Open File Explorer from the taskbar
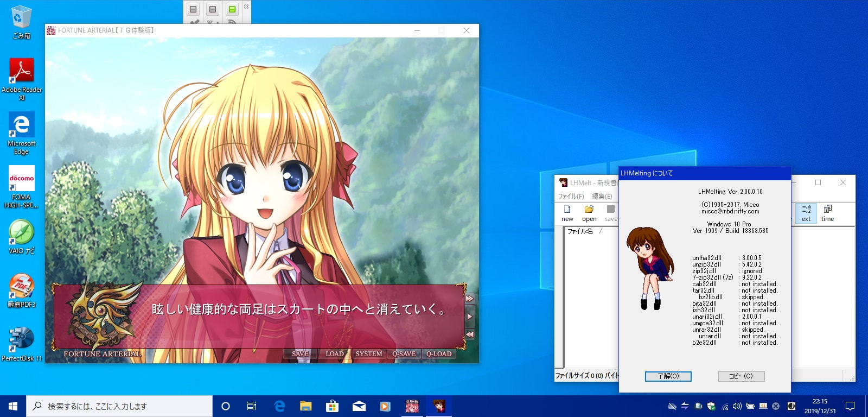 click(306, 406)
